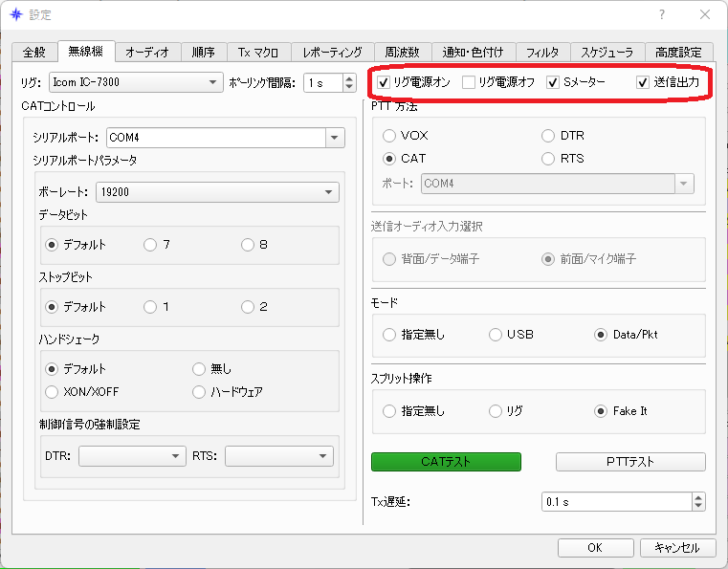The height and width of the screenshot is (569, 728).
Task: Select VOX as PTT method
Action: [389, 136]
